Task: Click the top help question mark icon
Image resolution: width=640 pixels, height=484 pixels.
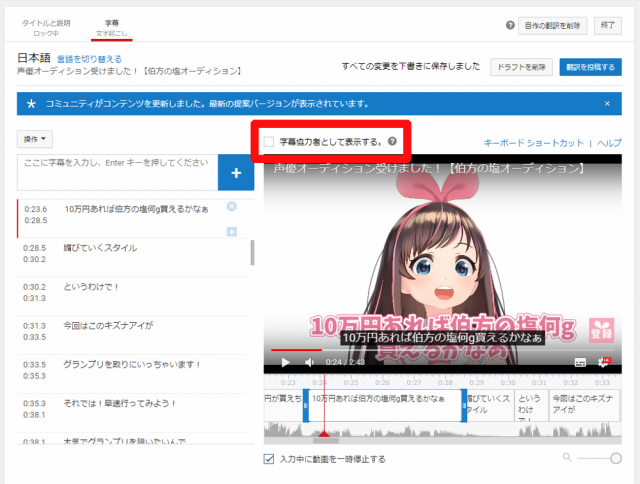Action: tap(510, 25)
